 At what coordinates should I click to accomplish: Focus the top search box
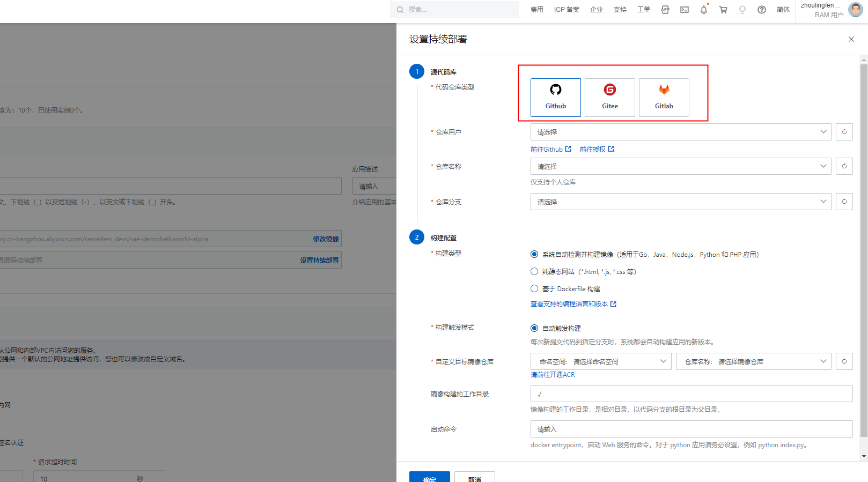454,10
